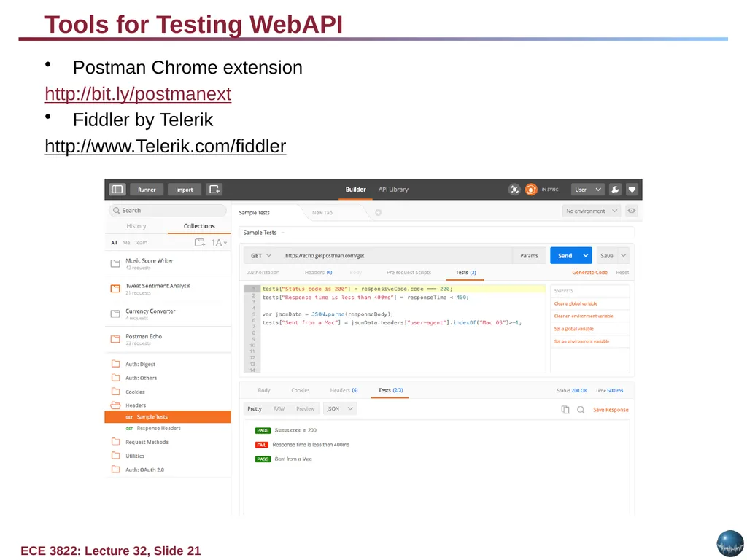Click the Auth: Digest folder icon
747x560 pixels.
click(115, 364)
